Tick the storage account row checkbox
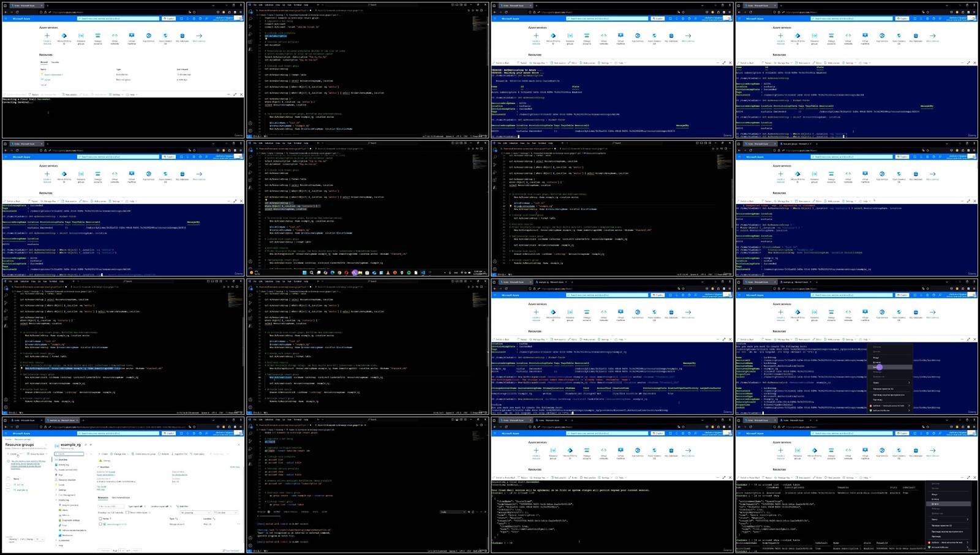 pyautogui.click(x=100, y=524)
